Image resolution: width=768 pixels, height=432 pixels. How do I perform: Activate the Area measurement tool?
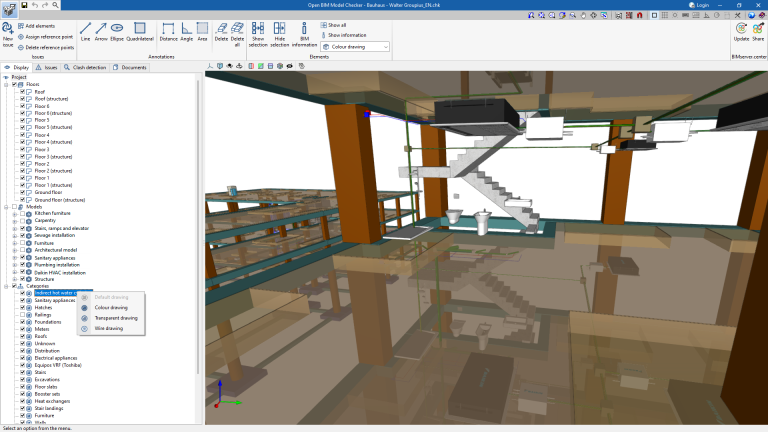point(202,32)
